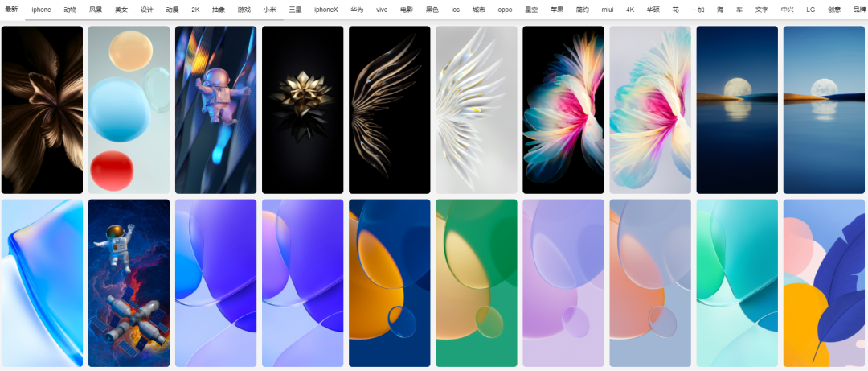The image size is (868, 371).
Task: Select the 2K category tab
Action: coord(195,10)
